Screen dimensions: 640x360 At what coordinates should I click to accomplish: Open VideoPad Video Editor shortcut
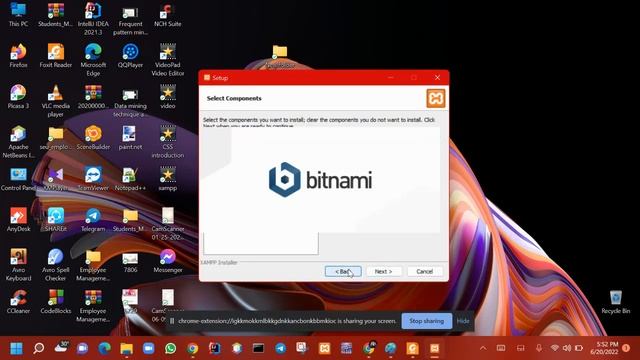[x=167, y=60]
